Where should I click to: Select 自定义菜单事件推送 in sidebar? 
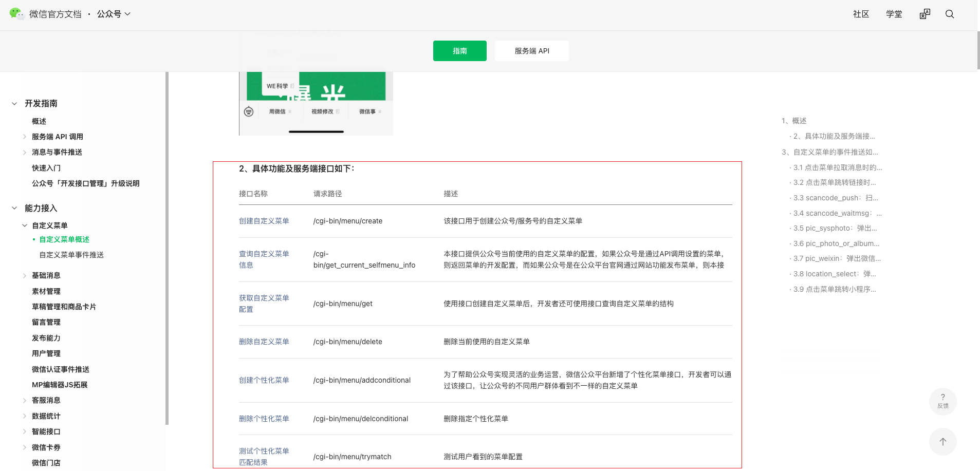(x=71, y=255)
